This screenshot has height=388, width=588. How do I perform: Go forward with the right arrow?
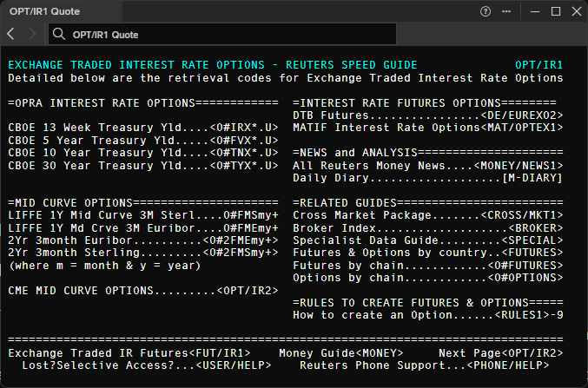32,34
